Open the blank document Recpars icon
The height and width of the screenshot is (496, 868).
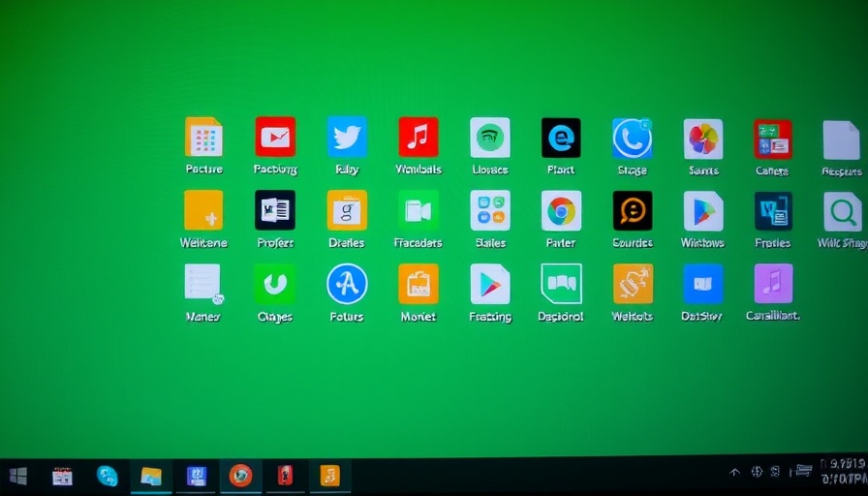(842, 140)
